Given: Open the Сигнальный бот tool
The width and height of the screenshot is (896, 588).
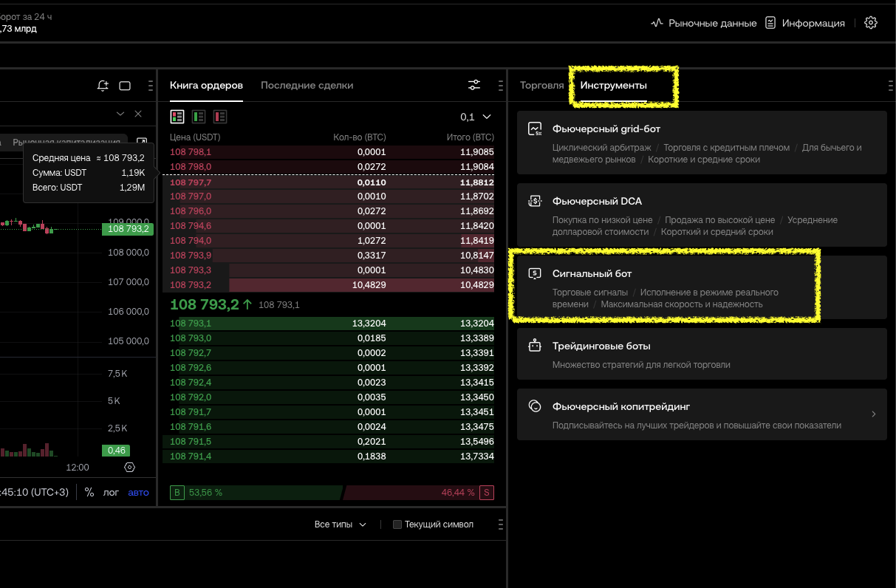Looking at the screenshot, I should click(665, 288).
